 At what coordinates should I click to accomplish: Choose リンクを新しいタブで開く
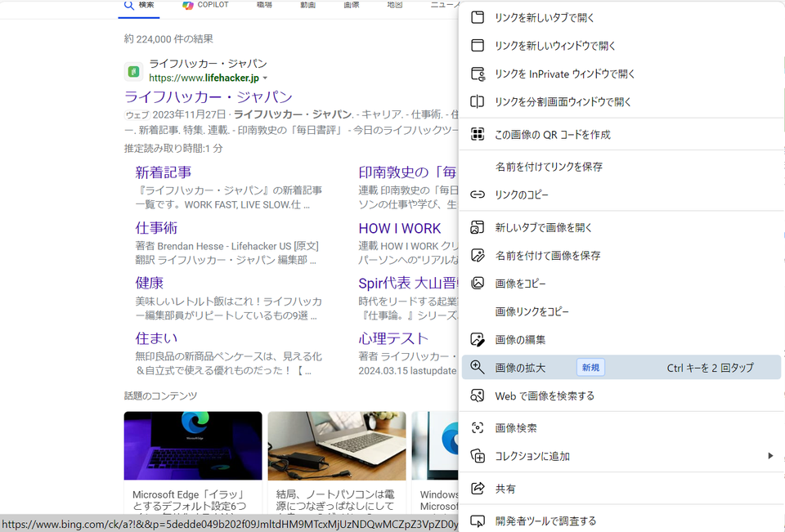(621, 17)
